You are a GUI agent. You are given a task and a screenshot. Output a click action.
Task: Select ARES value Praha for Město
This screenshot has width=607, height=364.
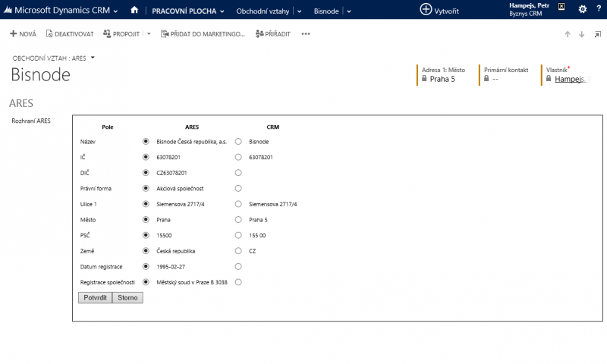point(146,220)
